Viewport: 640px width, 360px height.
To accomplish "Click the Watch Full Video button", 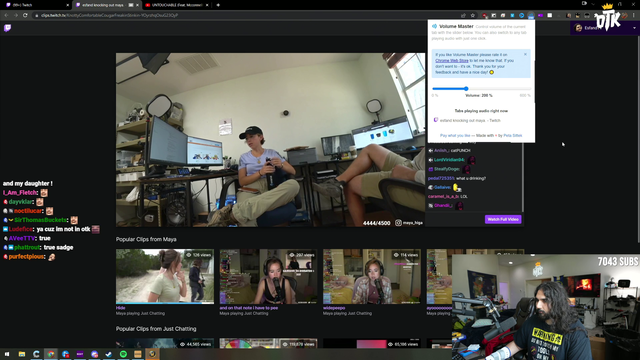I will pos(503,219).
